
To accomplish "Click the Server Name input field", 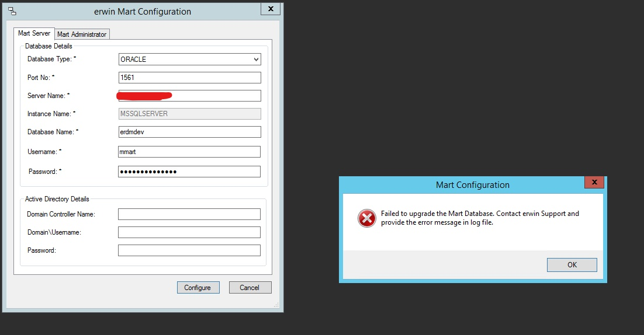I will [190, 96].
